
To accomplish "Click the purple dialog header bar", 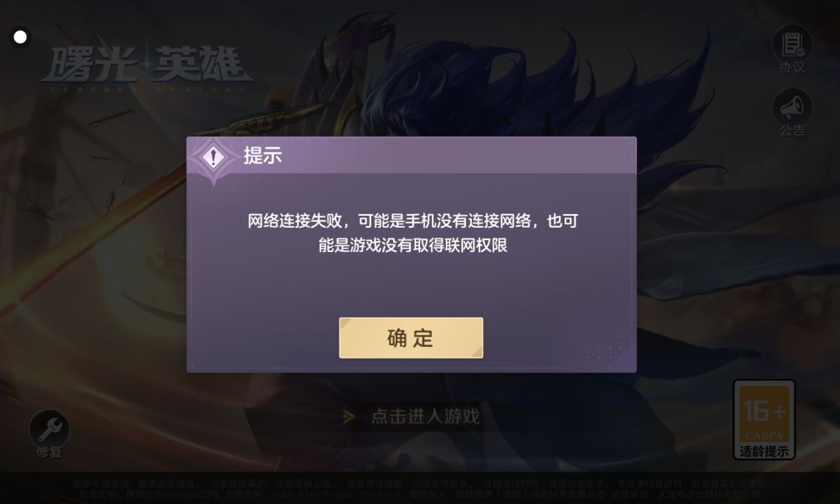I will pyautogui.click(x=412, y=155).
